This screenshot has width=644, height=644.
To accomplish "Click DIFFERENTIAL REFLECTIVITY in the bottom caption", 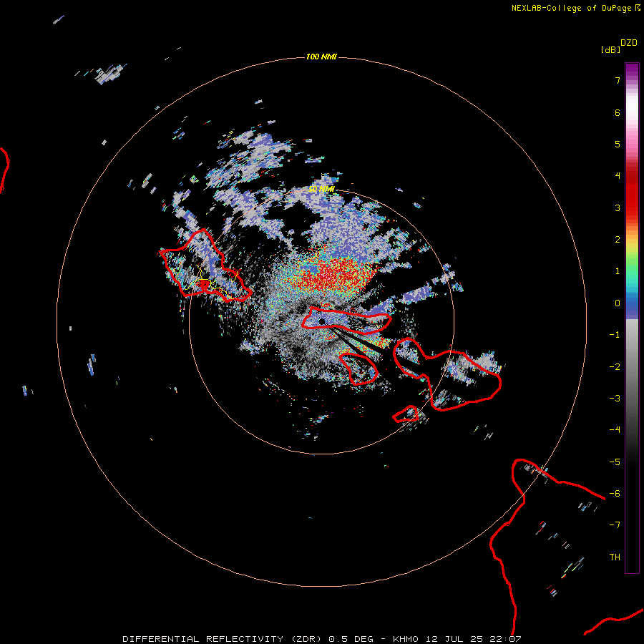I will 203,639.
